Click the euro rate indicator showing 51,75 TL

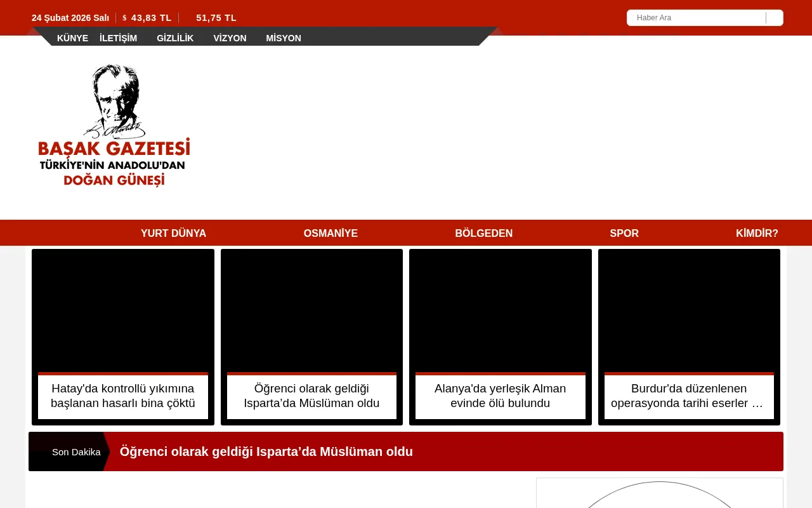tap(216, 18)
